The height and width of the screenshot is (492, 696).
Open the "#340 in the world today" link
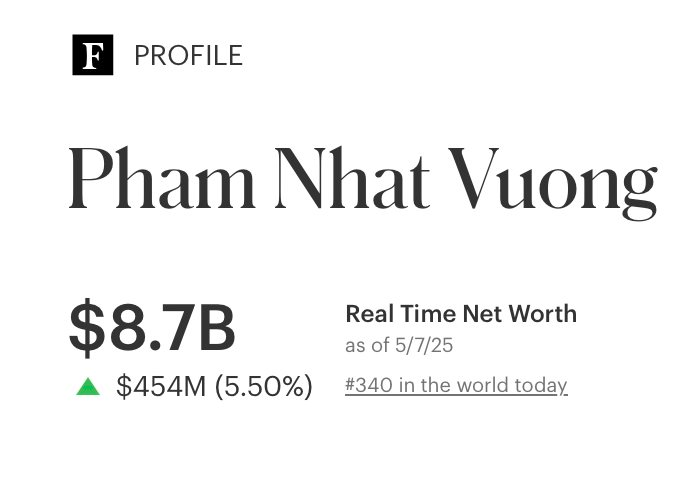pos(456,385)
